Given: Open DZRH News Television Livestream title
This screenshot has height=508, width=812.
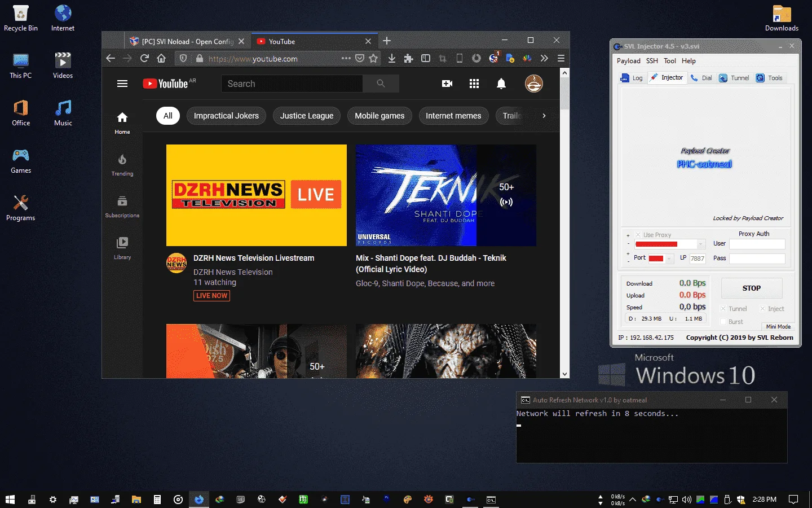Looking at the screenshot, I should tap(254, 258).
